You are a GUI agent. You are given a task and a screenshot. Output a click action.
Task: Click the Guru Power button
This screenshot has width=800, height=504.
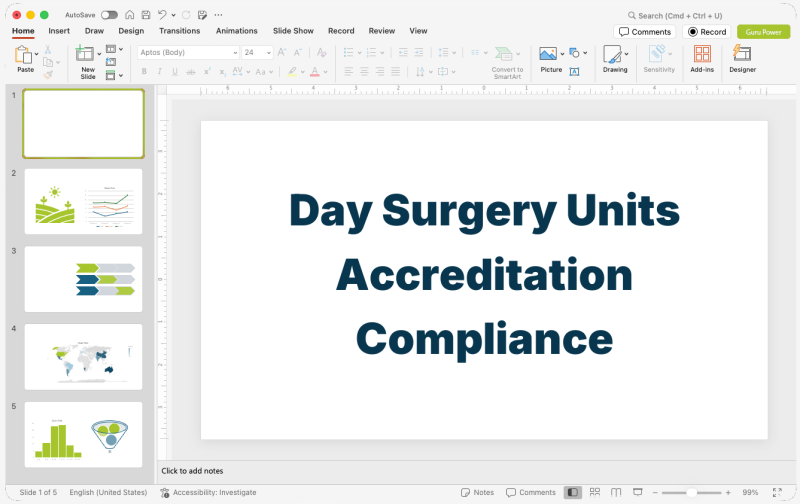[x=763, y=32]
